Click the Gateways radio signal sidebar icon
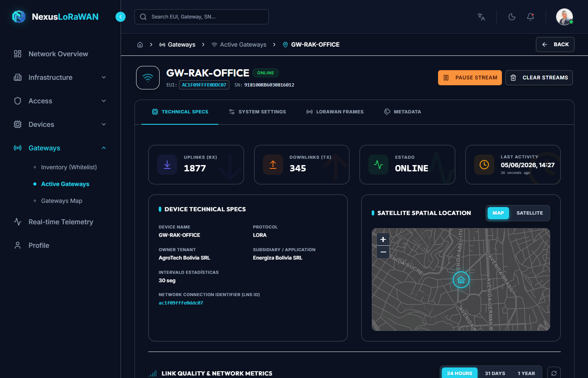This screenshot has height=378, width=588. (x=18, y=148)
